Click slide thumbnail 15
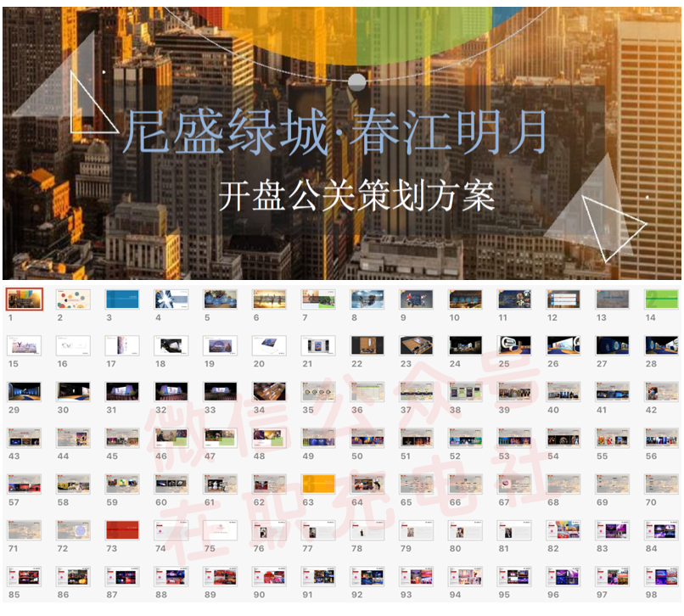The width and height of the screenshot is (684, 616). click(25, 345)
